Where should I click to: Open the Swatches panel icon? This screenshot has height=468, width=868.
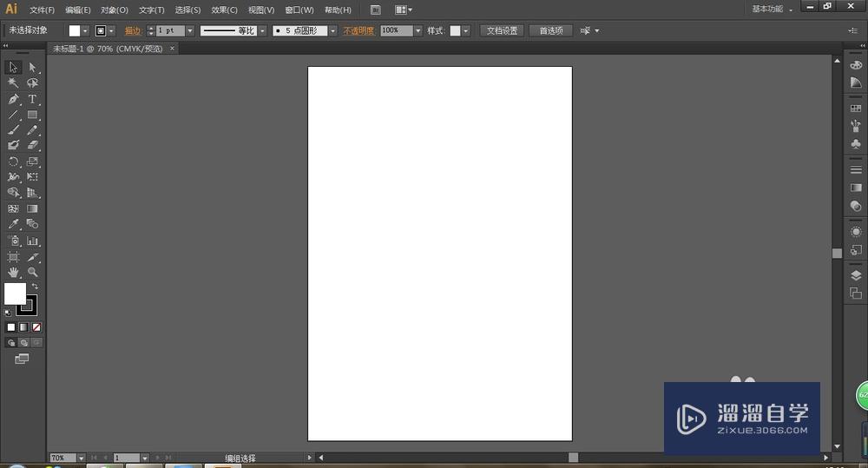coord(856,108)
